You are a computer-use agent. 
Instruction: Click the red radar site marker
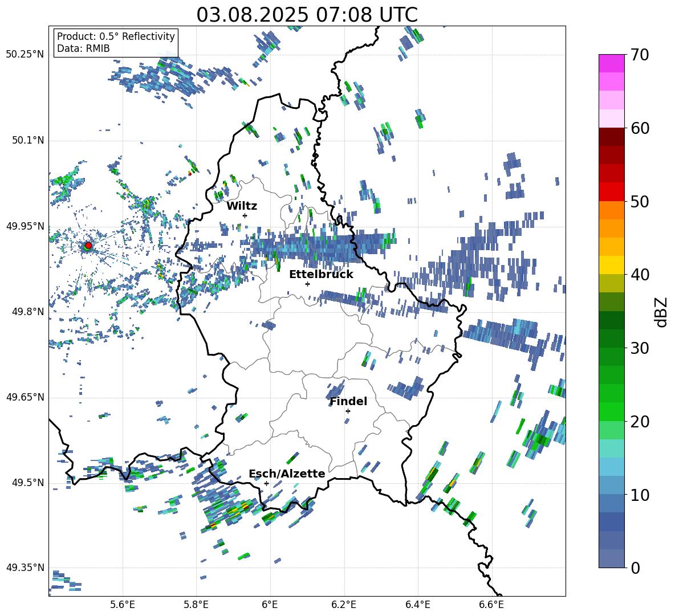tap(88, 246)
